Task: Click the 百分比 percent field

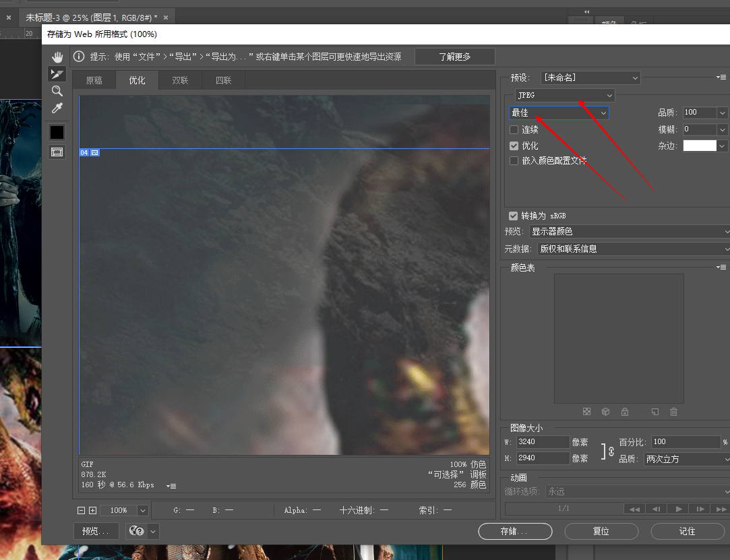Action: click(x=686, y=442)
